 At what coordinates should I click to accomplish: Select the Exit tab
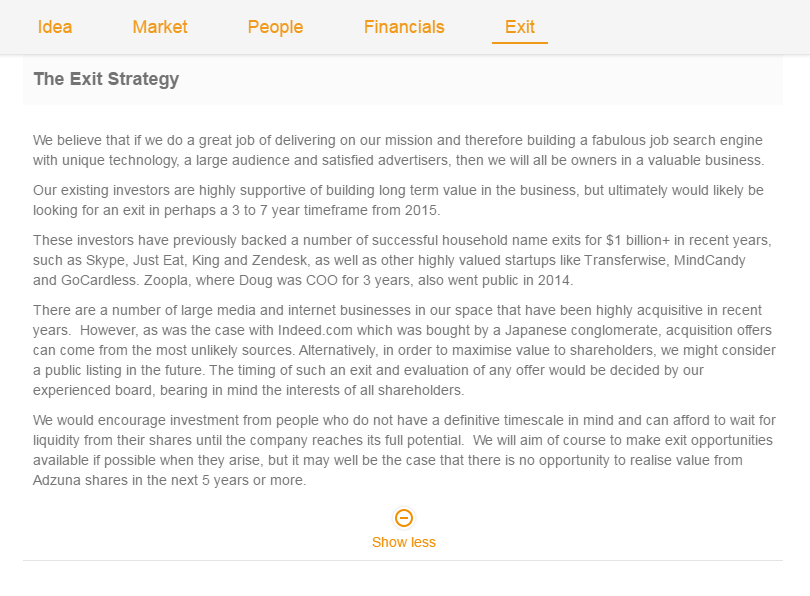520,27
